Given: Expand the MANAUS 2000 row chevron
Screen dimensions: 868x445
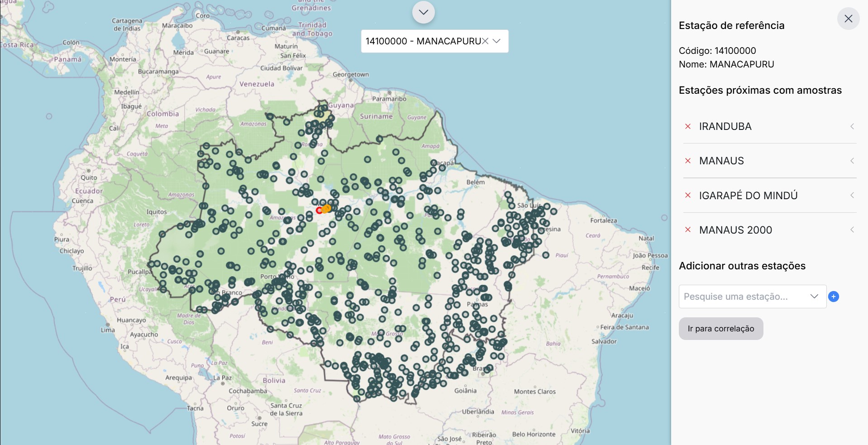Looking at the screenshot, I should click(x=852, y=230).
